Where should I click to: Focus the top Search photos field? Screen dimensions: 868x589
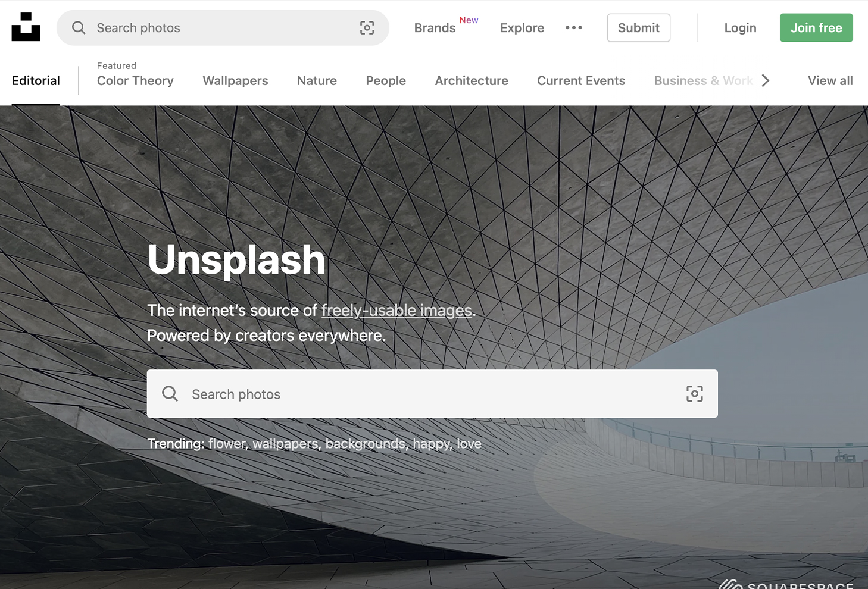coord(223,28)
